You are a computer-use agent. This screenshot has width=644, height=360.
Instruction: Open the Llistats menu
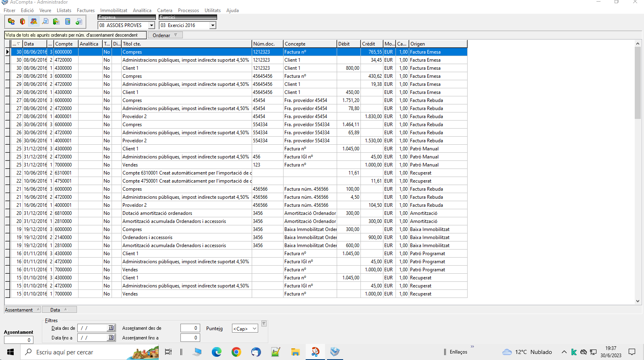(64, 10)
